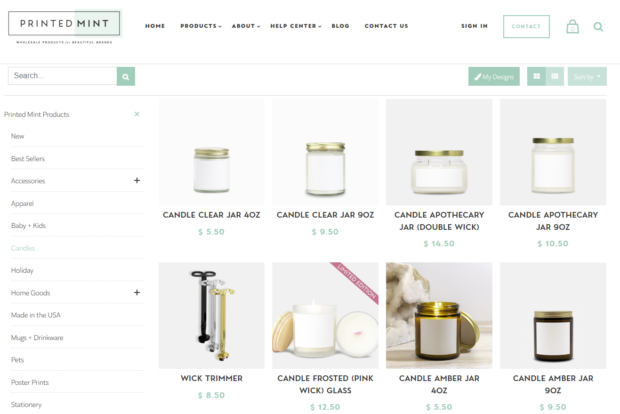This screenshot has height=414, width=620.
Task: Open the Products menu dropdown
Action: 200,26
